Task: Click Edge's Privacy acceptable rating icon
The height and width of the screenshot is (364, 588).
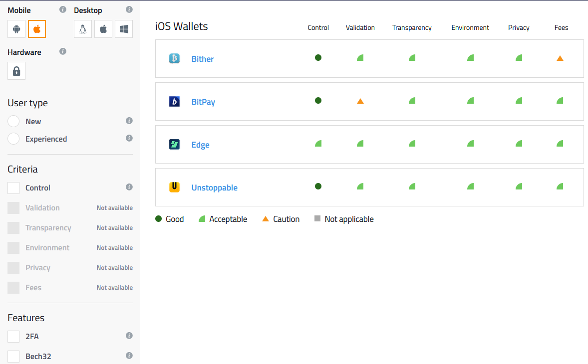Action: tap(519, 144)
